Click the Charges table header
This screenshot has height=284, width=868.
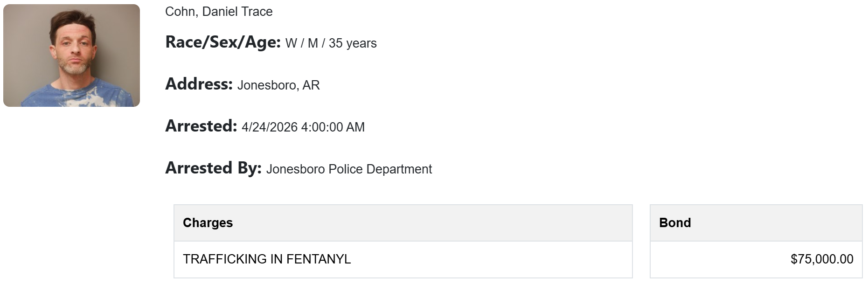[208, 223]
